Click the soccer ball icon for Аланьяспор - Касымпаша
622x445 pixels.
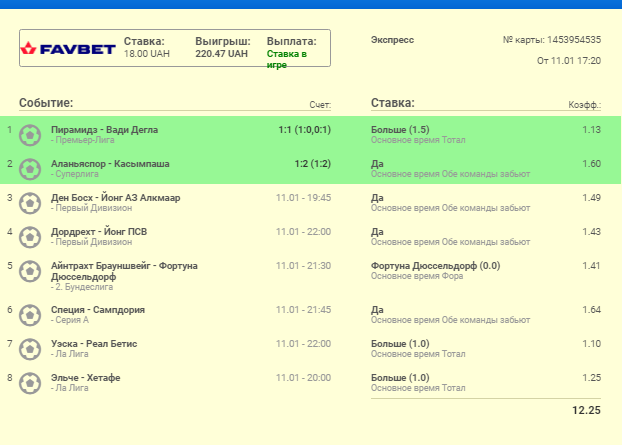click(x=30, y=169)
